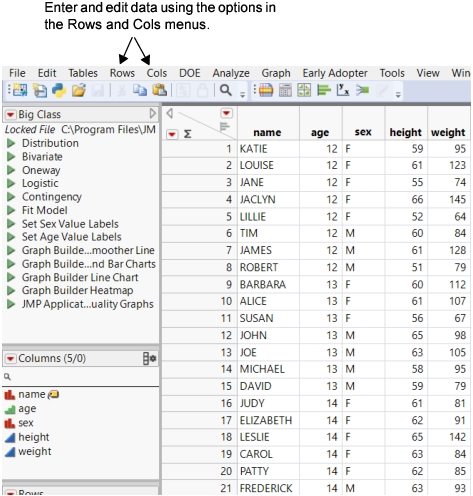
Task: Click the nominal icon beside name column
Action: pos(10,395)
